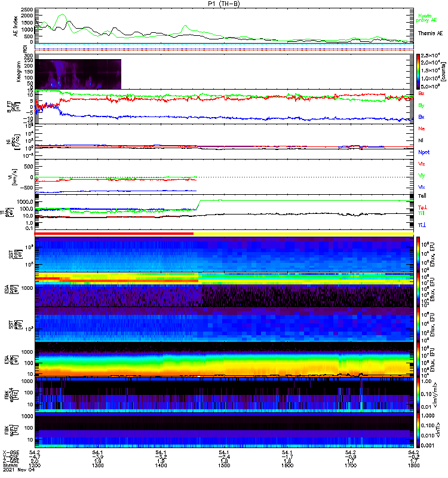Click the 1400 time tick label
Viewport: 448px width, 478px height.
pos(161,465)
